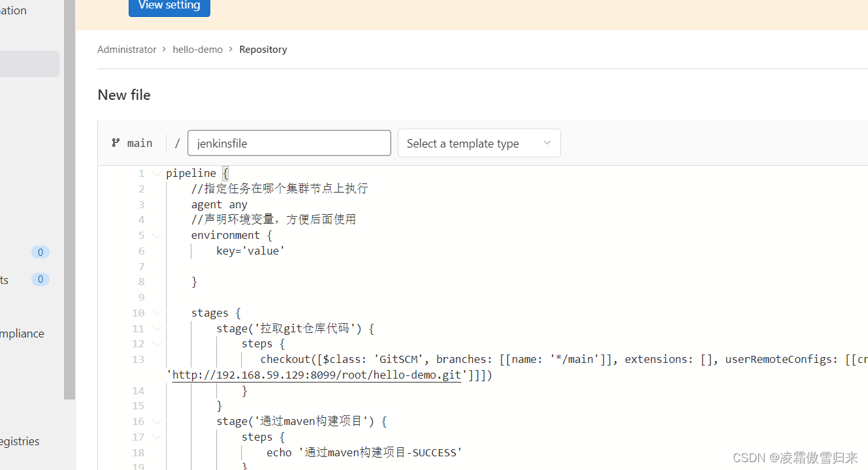Collapse the stages block at line 10
This screenshot has height=470, width=868.
(157, 313)
